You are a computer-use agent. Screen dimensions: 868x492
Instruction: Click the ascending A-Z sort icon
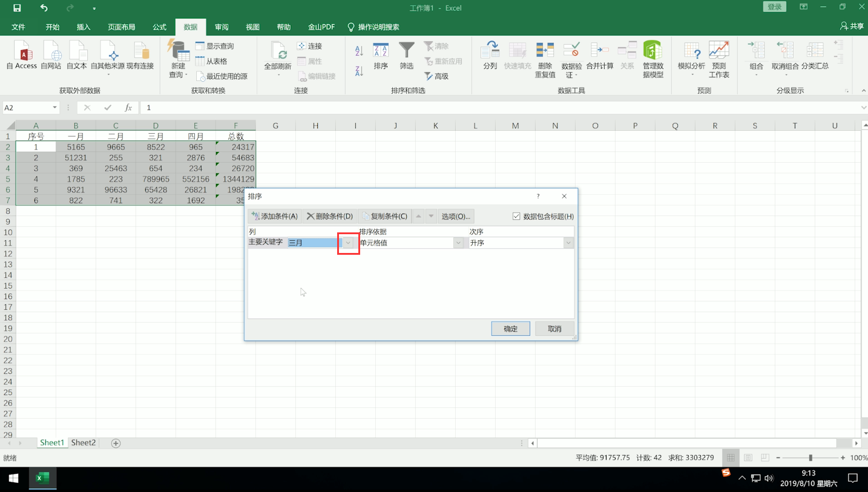tap(359, 51)
